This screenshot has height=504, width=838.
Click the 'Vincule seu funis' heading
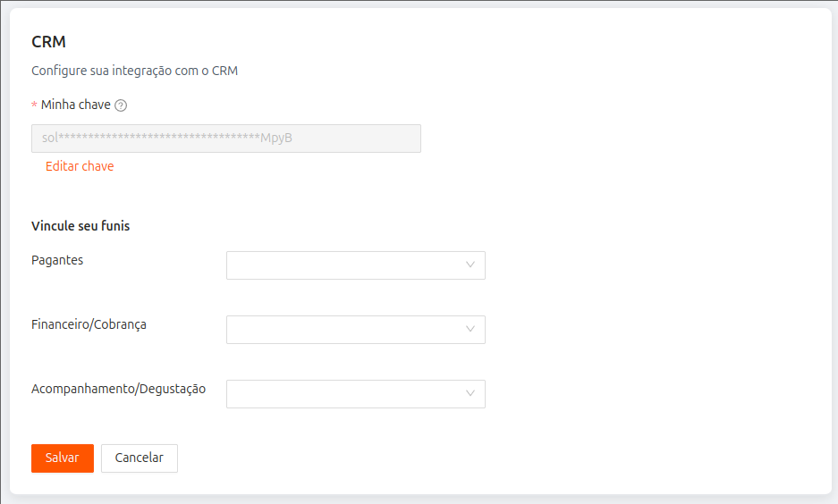coord(80,226)
